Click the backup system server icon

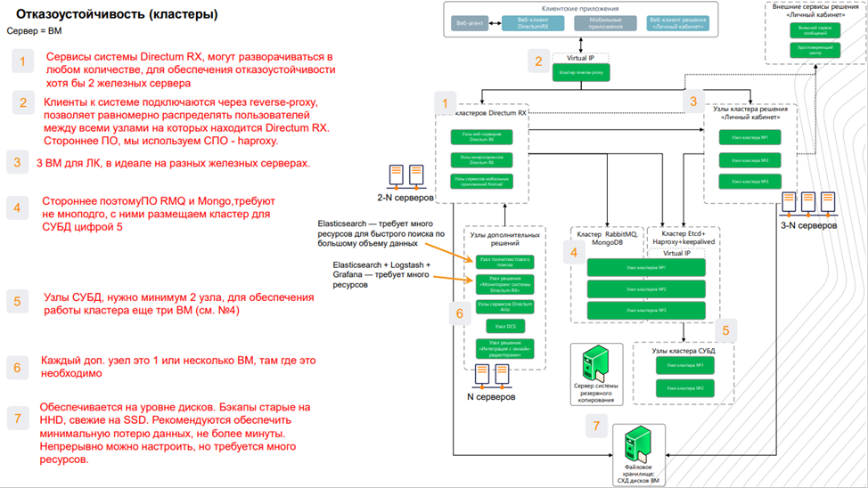(x=595, y=362)
